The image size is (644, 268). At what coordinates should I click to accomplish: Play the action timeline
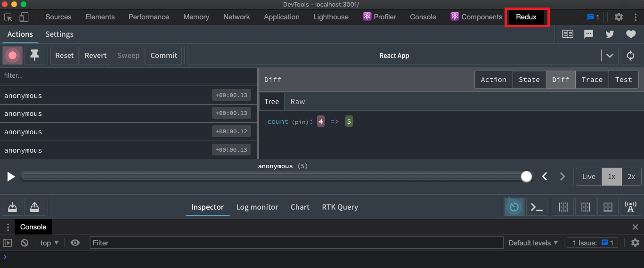point(11,177)
